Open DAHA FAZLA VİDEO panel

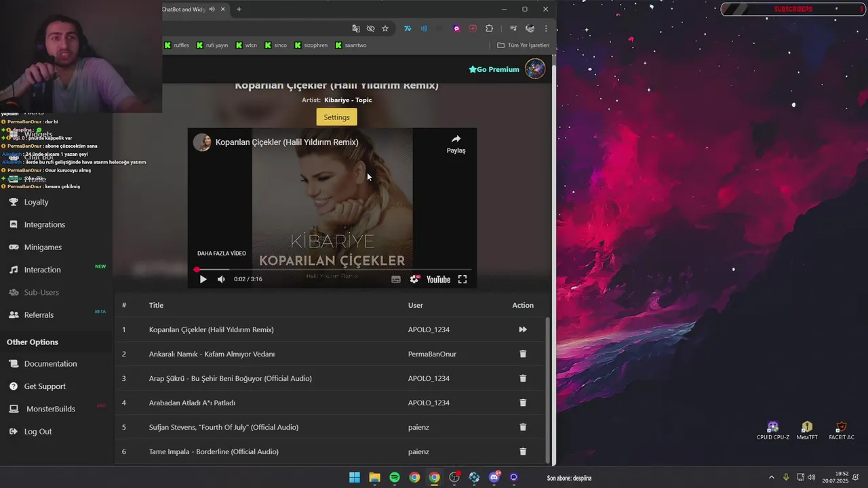click(x=222, y=253)
